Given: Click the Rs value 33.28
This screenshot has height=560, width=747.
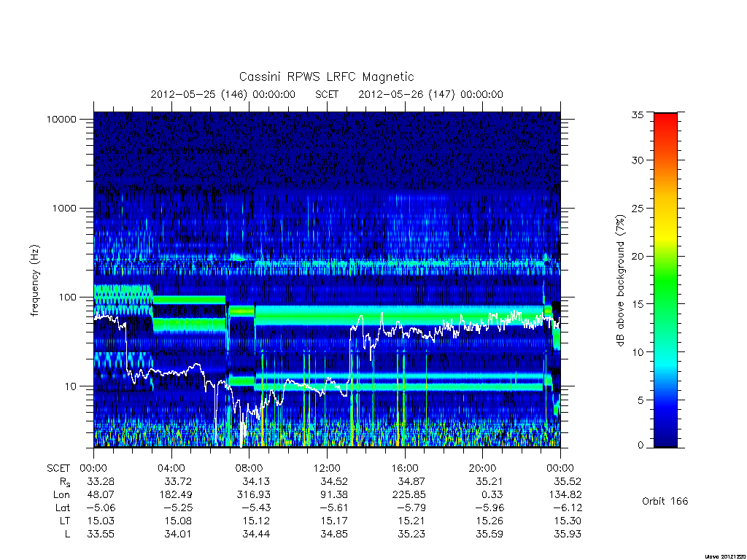Looking at the screenshot, I should coord(101,482).
